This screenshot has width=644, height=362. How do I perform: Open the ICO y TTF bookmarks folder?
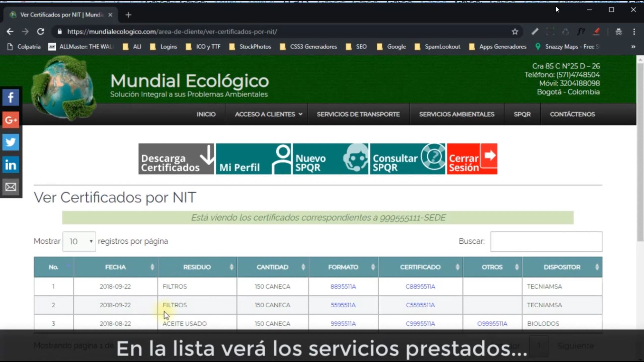pyautogui.click(x=203, y=47)
